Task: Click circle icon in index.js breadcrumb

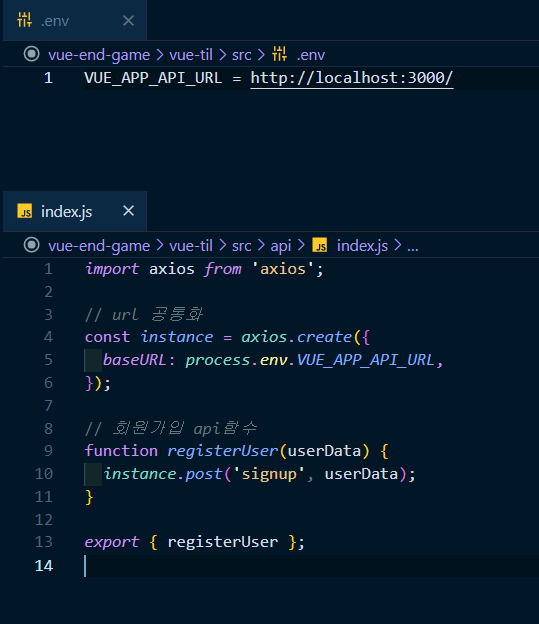Action: tap(31, 245)
